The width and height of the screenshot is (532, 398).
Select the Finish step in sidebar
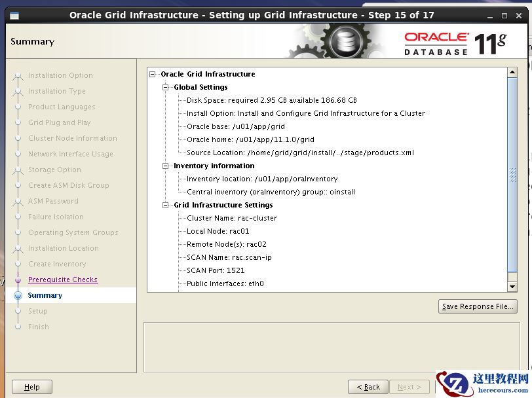[x=39, y=327]
